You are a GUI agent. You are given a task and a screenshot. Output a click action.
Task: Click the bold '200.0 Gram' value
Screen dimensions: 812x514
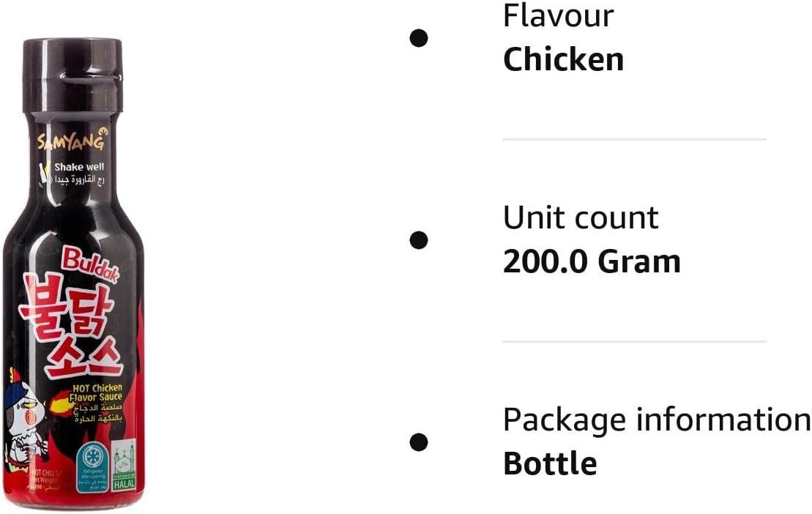click(x=592, y=262)
